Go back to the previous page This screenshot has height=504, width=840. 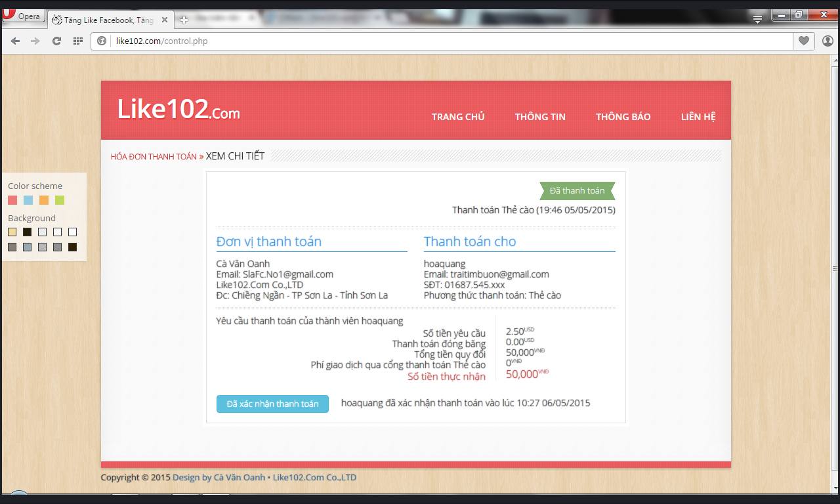click(15, 41)
